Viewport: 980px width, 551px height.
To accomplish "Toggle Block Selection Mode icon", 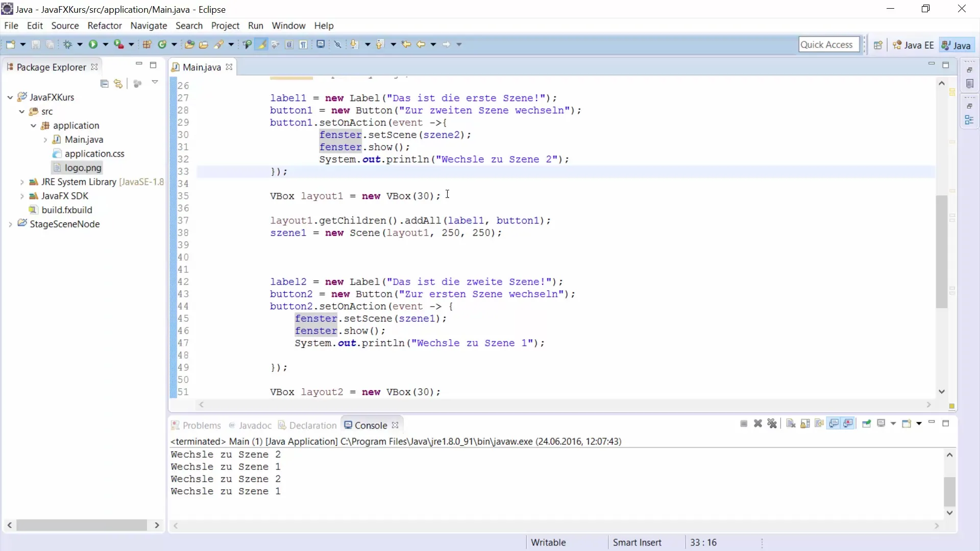I will [x=289, y=45].
